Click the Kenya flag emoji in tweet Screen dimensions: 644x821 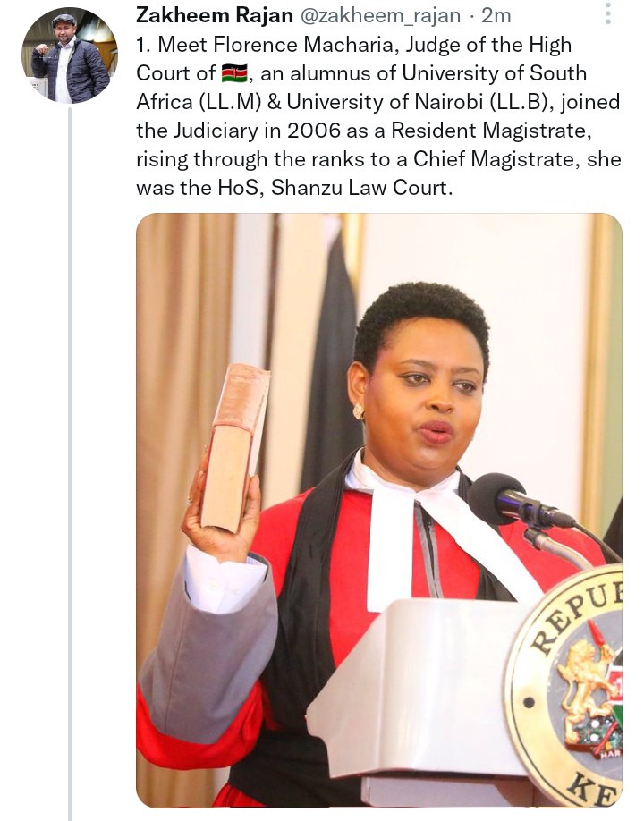[x=234, y=73]
